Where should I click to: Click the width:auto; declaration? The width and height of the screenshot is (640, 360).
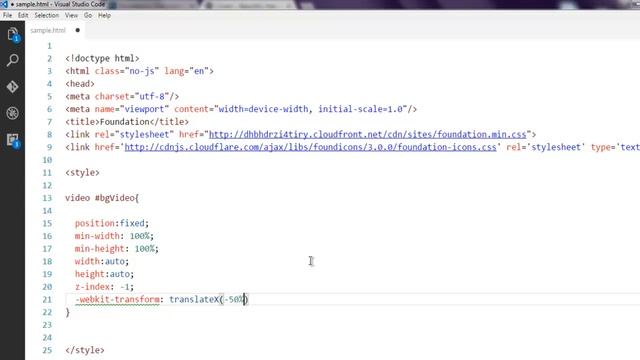[102, 261]
